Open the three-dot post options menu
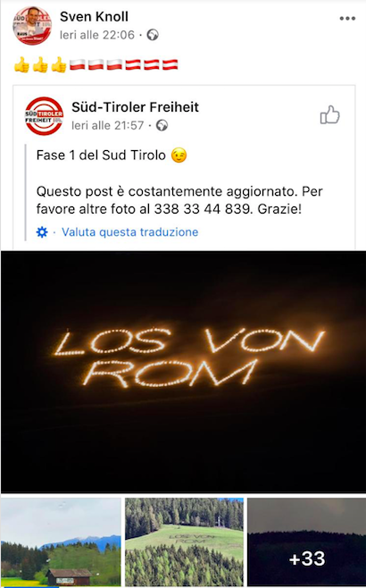Viewport: 366px width, 588px height. (x=347, y=19)
